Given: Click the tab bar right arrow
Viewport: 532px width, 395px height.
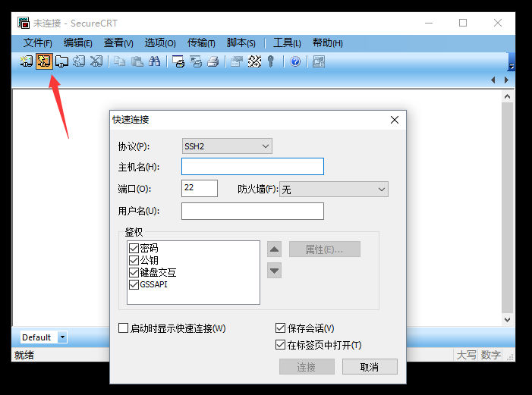Looking at the screenshot, I should tap(506, 80).
